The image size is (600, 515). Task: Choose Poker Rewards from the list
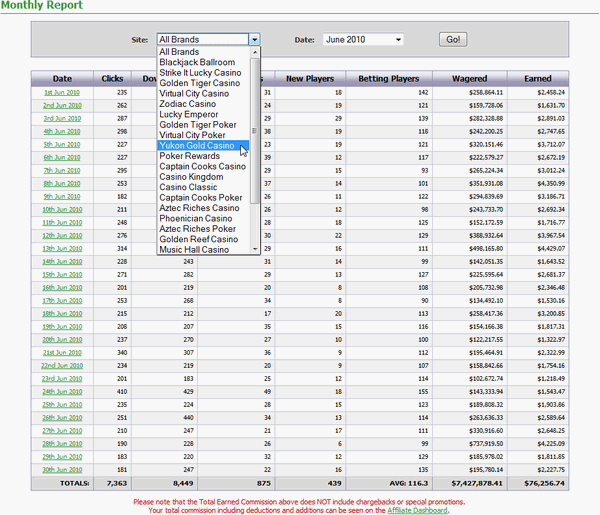click(203, 156)
